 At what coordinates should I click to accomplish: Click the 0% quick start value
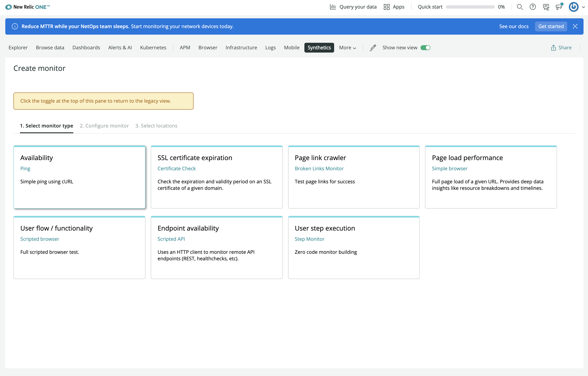click(x=501, y=7)
